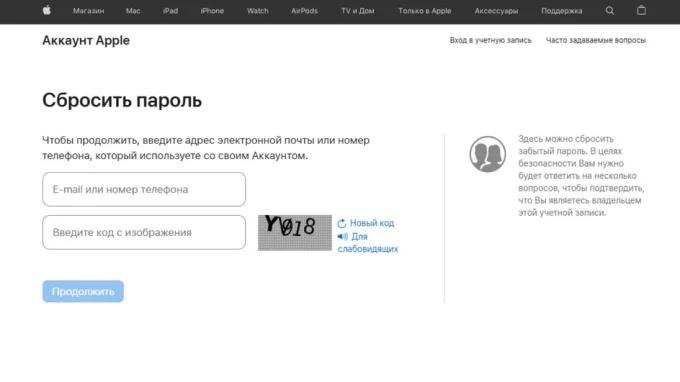Open the TV и Дом menu item
Viewport: 680px width, 382px height.
pos(358,11)
